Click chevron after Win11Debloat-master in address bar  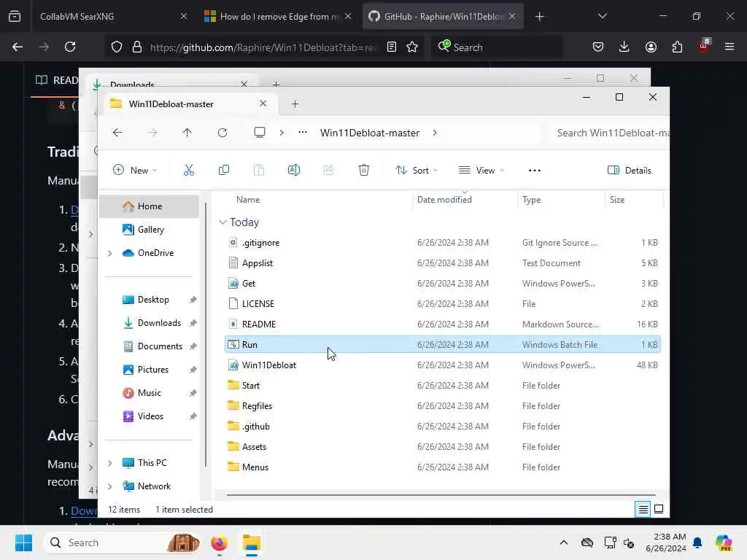tap(435, 133)
